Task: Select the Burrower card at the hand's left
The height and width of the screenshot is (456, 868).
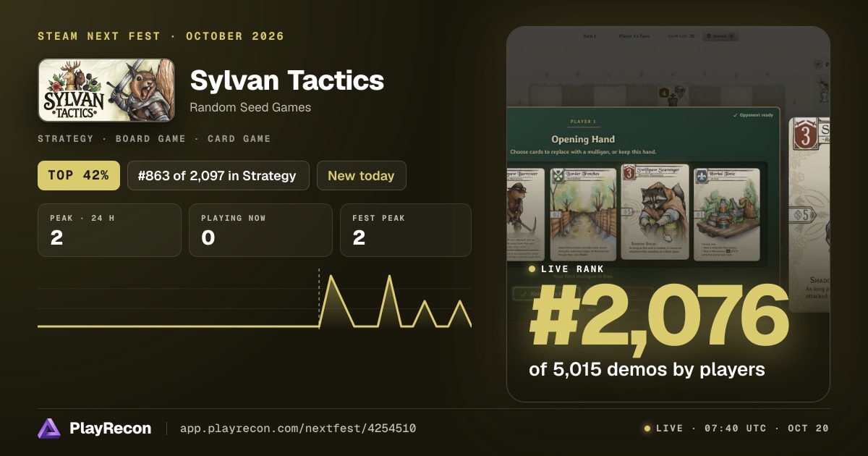Action: (526, 214)
